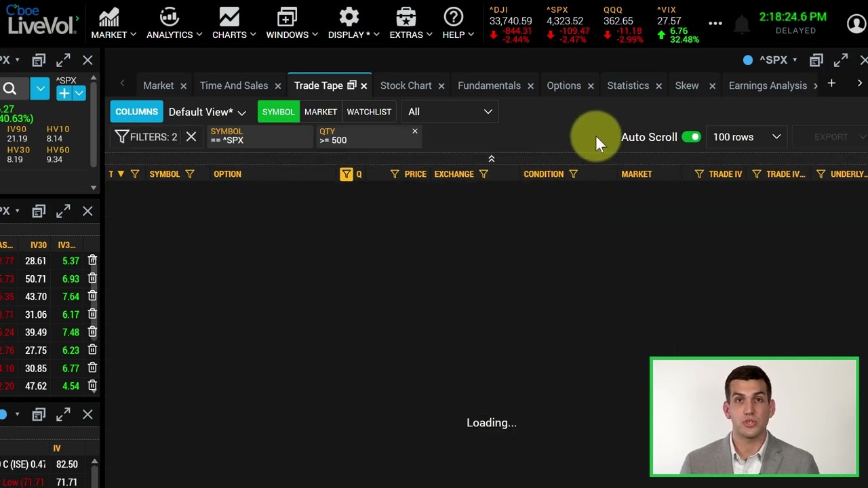Click the search magnifier icon in left panel

9,89
